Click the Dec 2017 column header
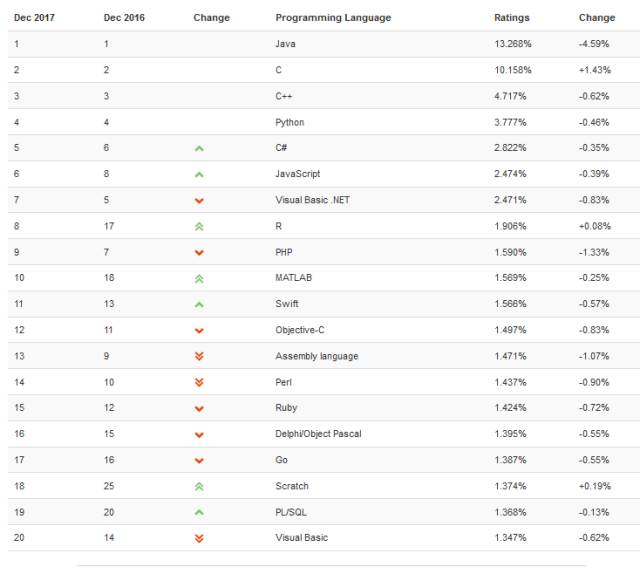 [34, 18]
